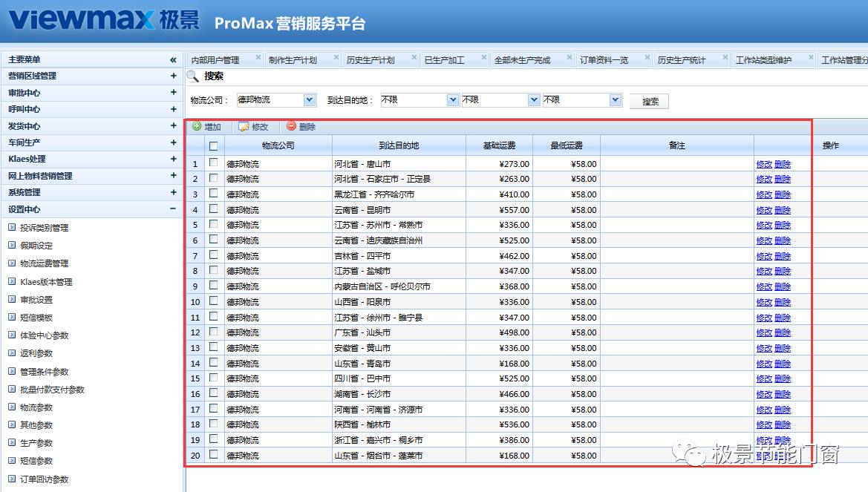868x492 pixels.
Task: Open the 物流公司 dropdown showing 德邦物流
Action: [310, 99]
